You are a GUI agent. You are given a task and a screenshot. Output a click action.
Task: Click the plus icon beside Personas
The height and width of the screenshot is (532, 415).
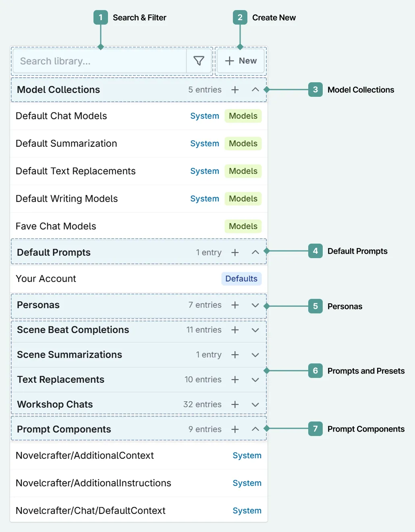pyautogui.click(x=235, y=305)
